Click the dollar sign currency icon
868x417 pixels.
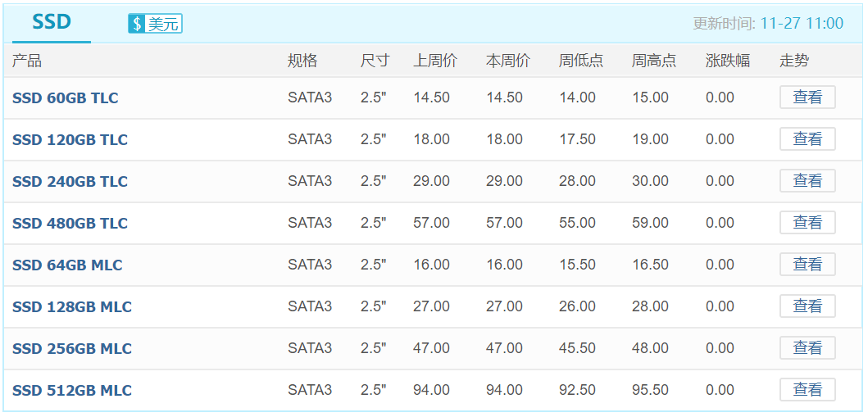pos(137,23)
